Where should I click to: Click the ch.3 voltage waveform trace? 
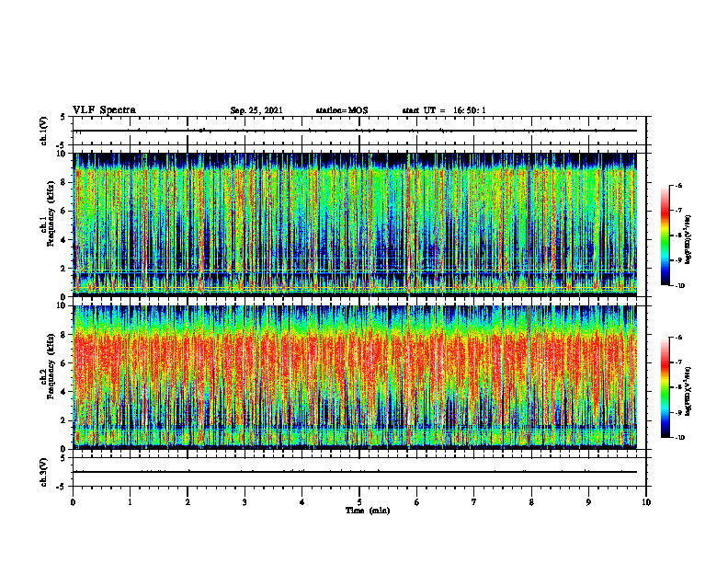click(x=355, y=472)
